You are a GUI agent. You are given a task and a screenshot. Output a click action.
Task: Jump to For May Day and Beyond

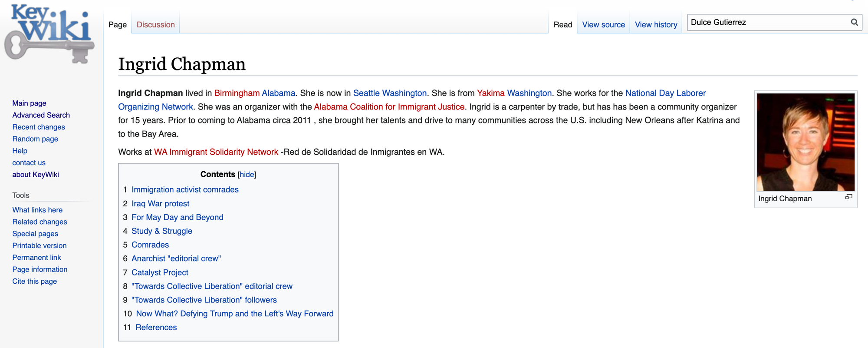(x=178, y=217)
